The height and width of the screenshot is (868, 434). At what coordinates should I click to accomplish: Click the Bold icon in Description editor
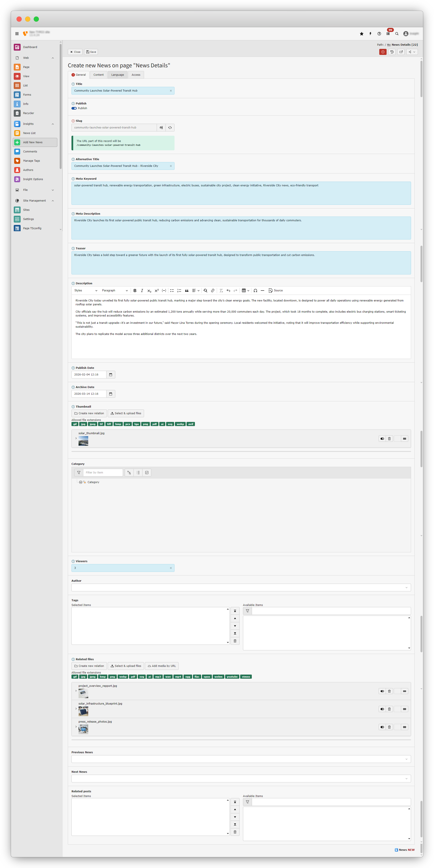[135, 291]
